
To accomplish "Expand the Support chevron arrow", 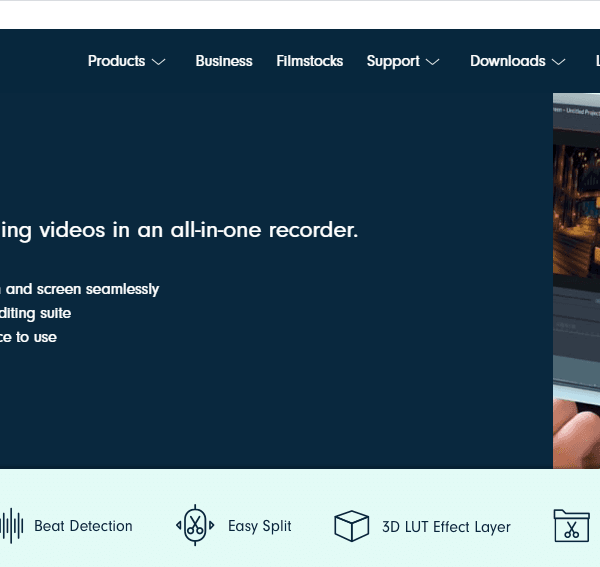I will click(432, 62).
